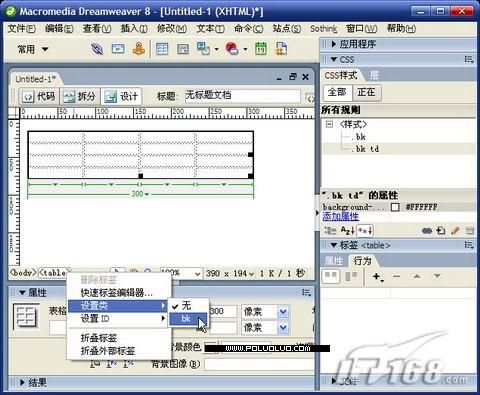Click the Media insert icon
The height and width of the screenshot is (395, 480).
click(x=232, y=49)
